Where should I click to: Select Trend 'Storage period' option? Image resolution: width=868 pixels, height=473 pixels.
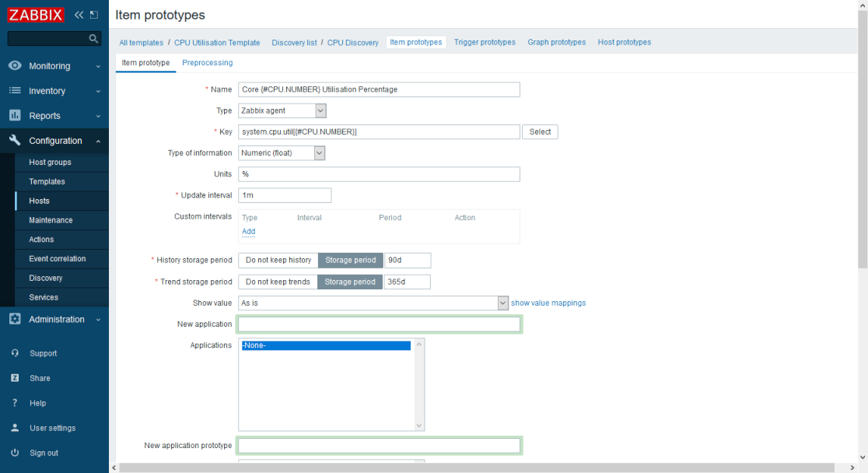click(x=350, y=282)
